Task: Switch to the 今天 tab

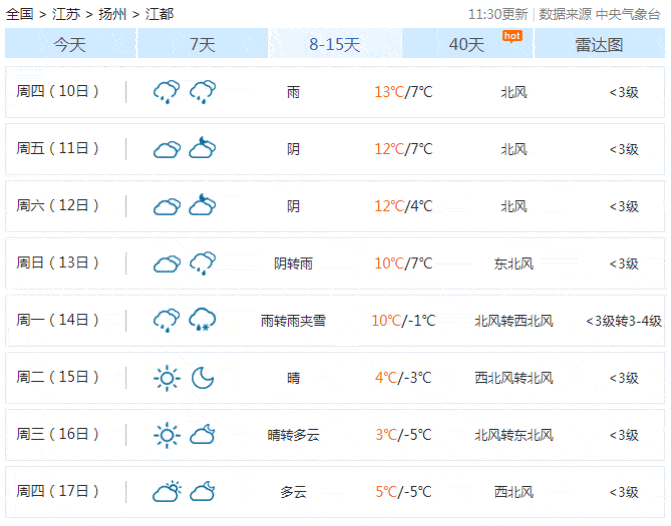Action: pyautogui.click(x=70, y=44)
